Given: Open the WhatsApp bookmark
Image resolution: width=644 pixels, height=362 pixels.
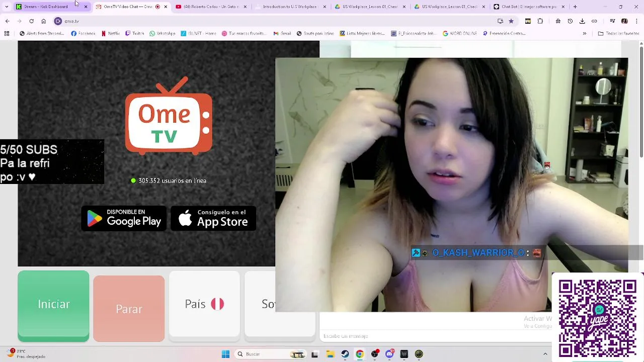Looking at the screenshot, I should (x=163, y=34).
